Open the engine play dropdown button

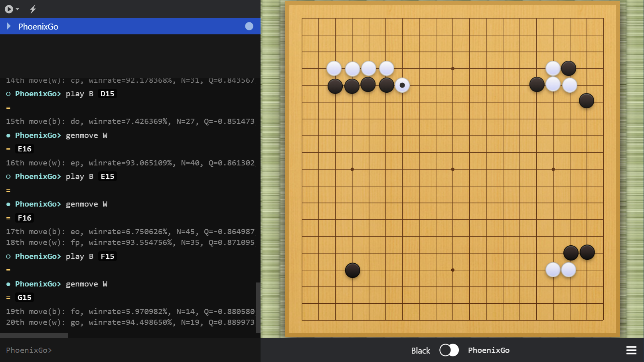12,9
